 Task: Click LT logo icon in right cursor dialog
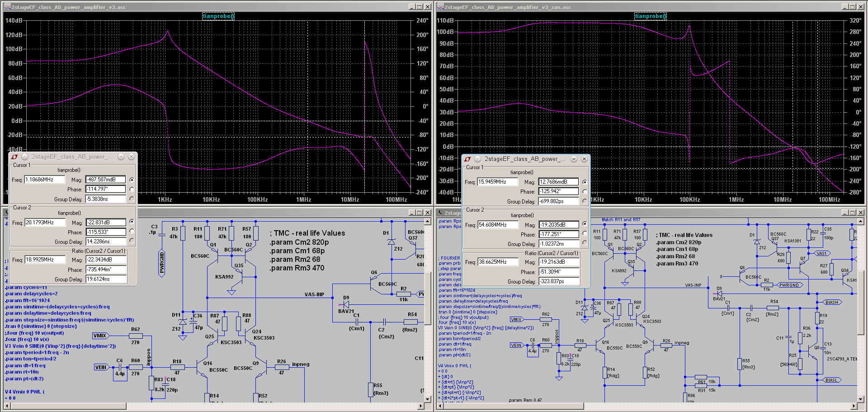(x=467, y=159)
